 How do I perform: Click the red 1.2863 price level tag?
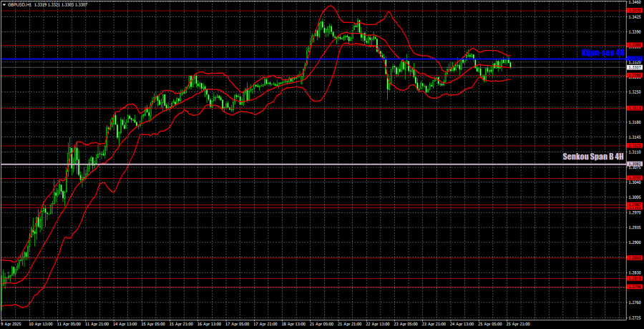pyautogui.click(x=635, y=257)
